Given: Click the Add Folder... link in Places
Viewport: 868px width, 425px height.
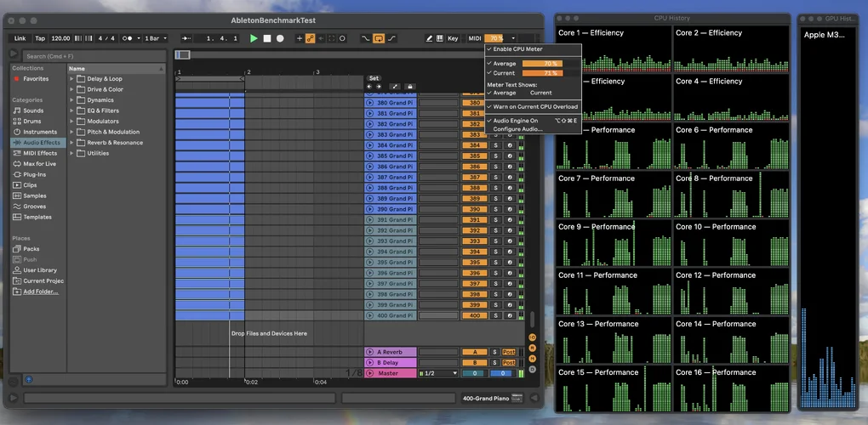Looking at the screenshot, I should point(41,292).
